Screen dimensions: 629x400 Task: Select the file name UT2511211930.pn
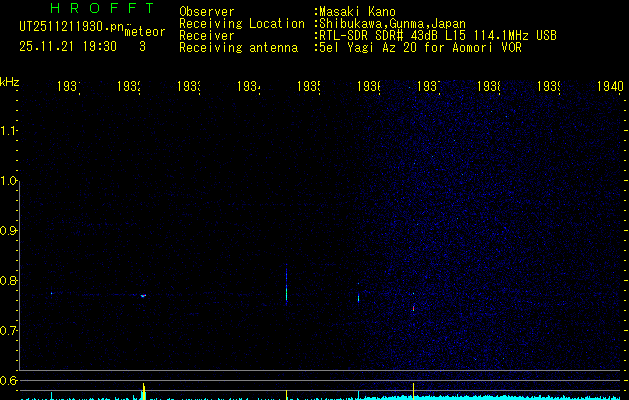click(71, 27)
